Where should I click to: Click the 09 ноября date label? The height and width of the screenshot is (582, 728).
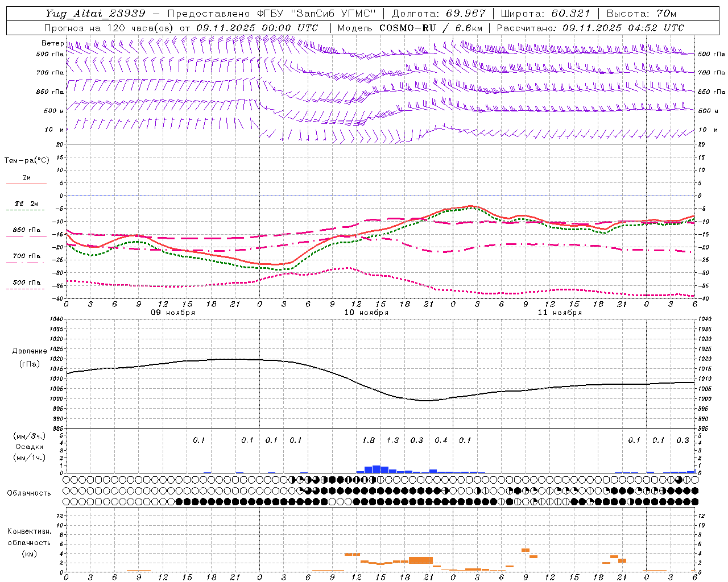[x=173, y=313]
